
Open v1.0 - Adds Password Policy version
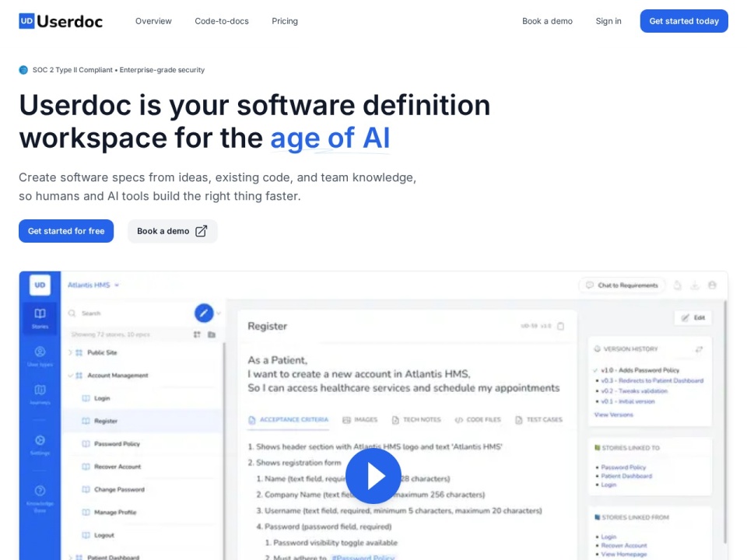click(x=640, y=370)
